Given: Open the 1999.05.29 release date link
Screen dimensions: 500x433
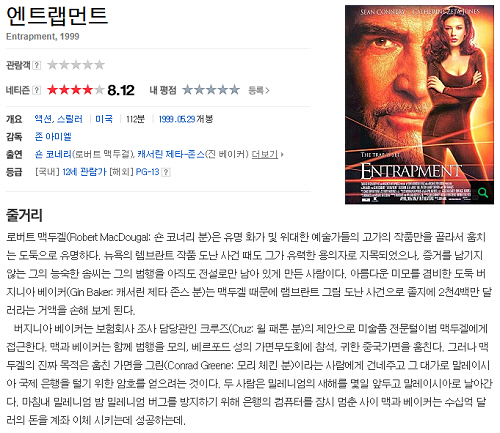Looking at the screenshot, I should pos(177,119).
